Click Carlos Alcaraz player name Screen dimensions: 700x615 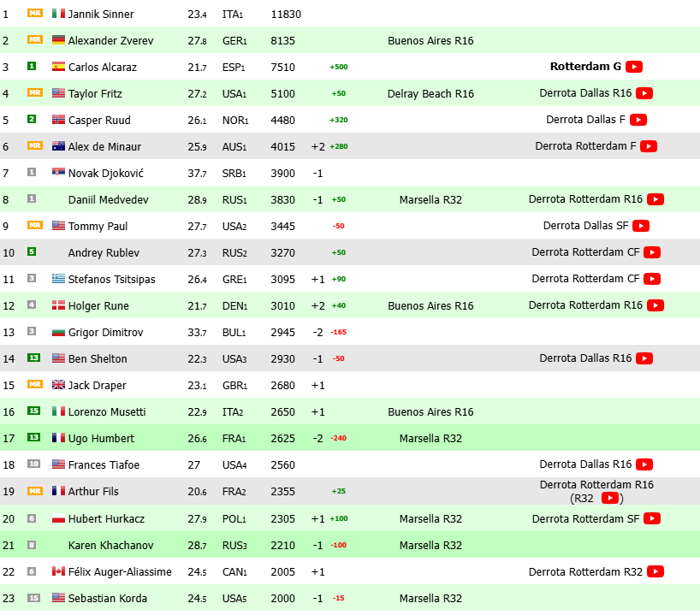coord(103,67)
